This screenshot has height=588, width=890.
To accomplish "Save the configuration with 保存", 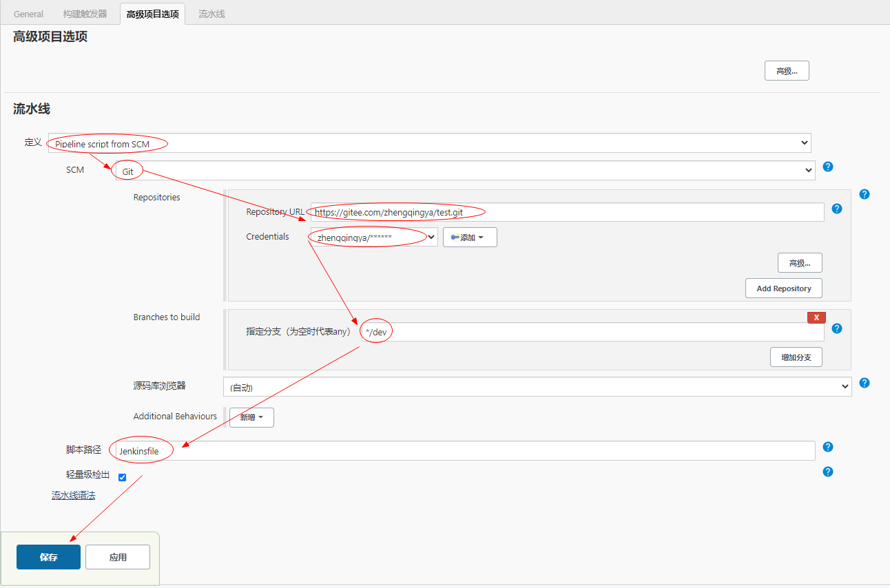I will pyautogui.click(x=48, y=557).
